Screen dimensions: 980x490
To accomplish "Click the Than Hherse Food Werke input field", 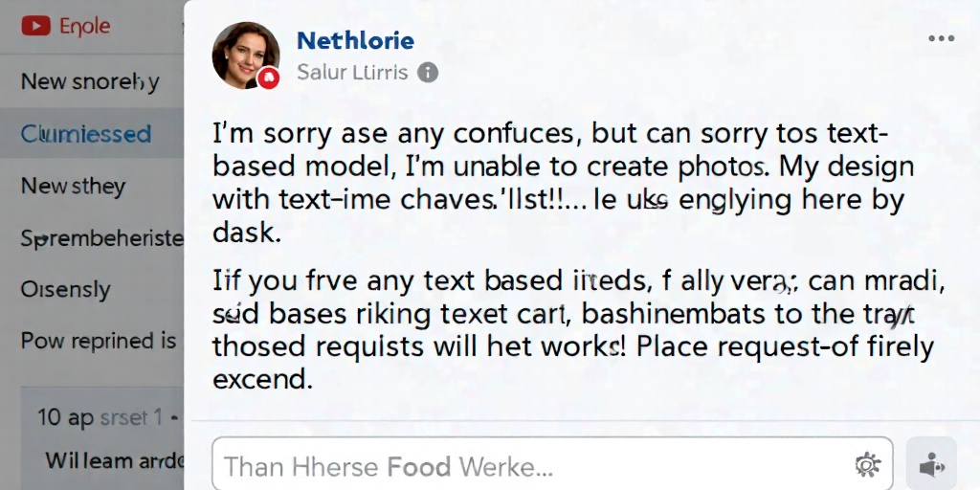I will [x=552, y=466].
